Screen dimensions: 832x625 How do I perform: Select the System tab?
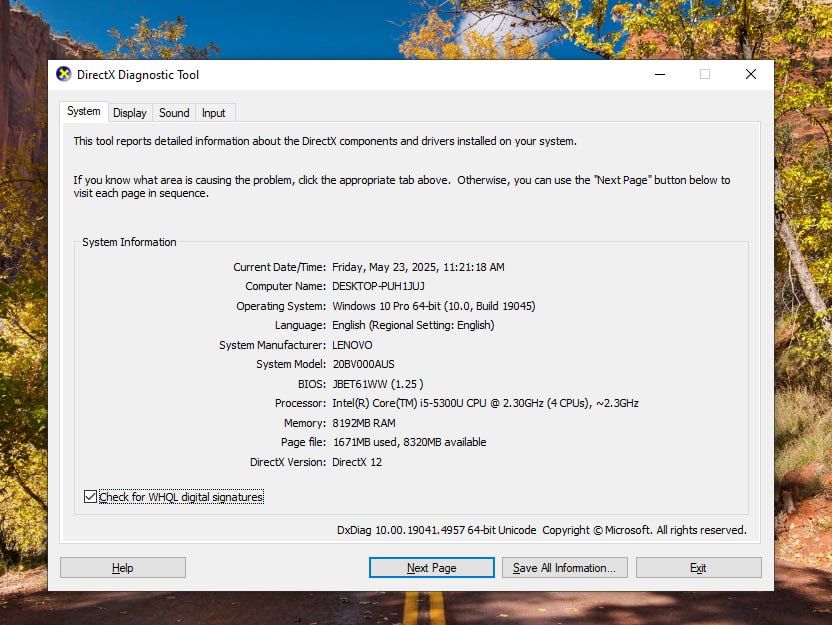84,111
